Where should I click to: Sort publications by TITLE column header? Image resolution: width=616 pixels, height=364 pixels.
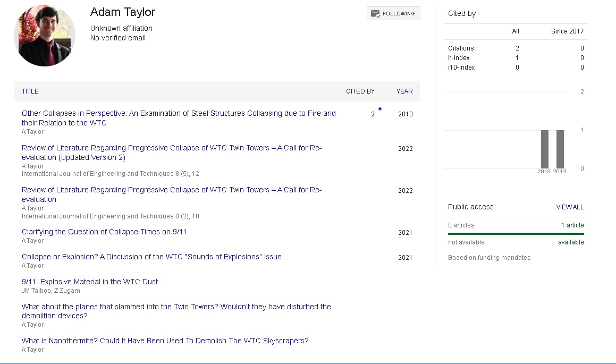coord(30,91)
